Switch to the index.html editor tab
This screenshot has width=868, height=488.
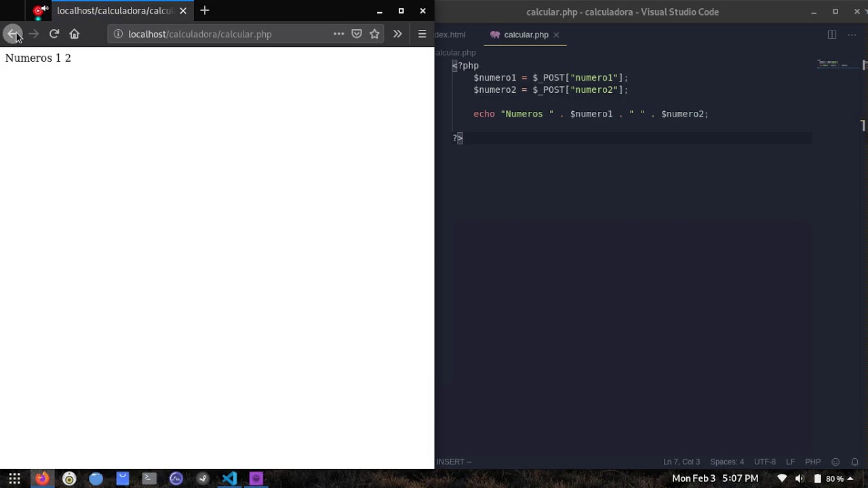[x=450, y=35]
